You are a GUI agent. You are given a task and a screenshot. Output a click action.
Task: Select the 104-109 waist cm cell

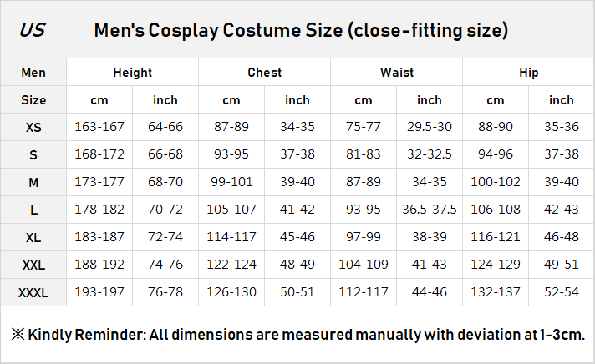[364, 265]
